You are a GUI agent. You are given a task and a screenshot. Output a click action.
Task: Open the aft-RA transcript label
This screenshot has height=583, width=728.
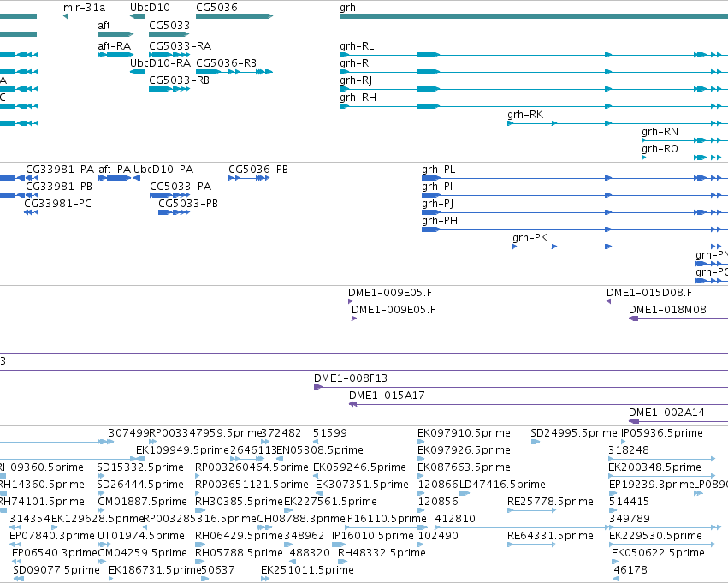115,46
